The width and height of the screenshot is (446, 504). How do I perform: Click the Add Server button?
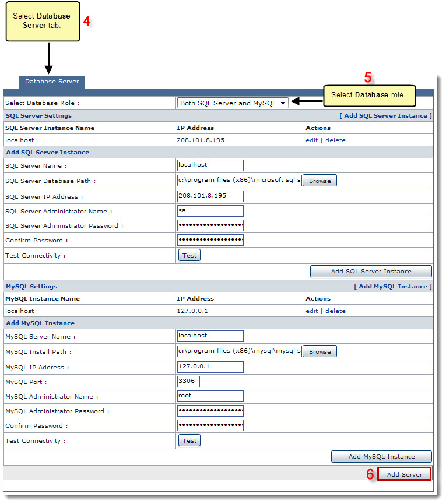(x=404, y=474)
